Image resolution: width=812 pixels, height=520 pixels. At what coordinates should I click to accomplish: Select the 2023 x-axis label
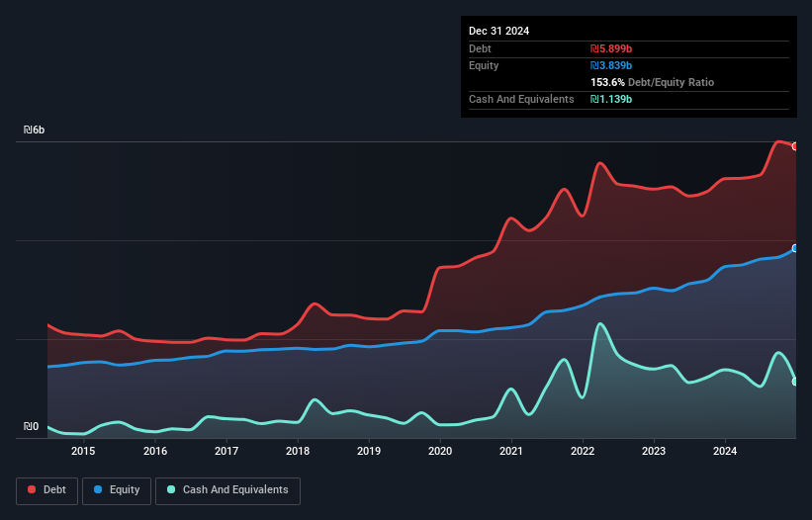(x=654, y=451)
